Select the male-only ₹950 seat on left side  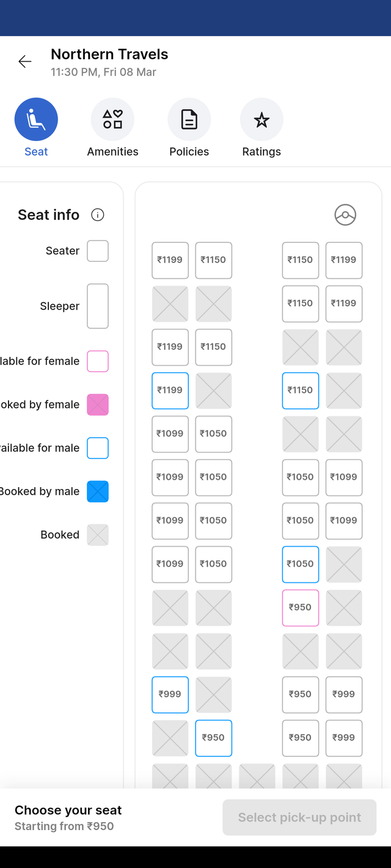(214, 737)
